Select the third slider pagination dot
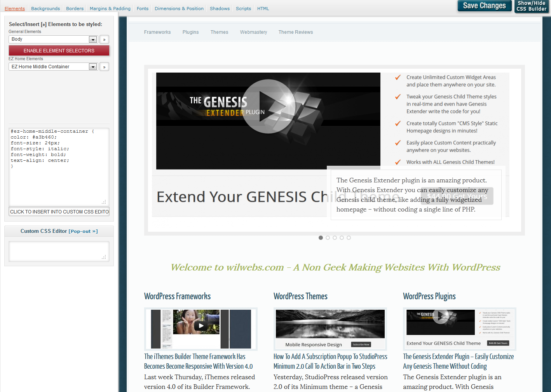The image size is (551, 392). coord(335,238)
